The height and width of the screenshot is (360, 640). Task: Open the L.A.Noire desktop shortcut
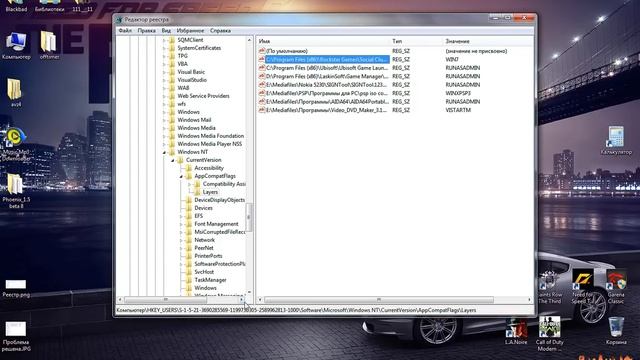click(516, 331)
